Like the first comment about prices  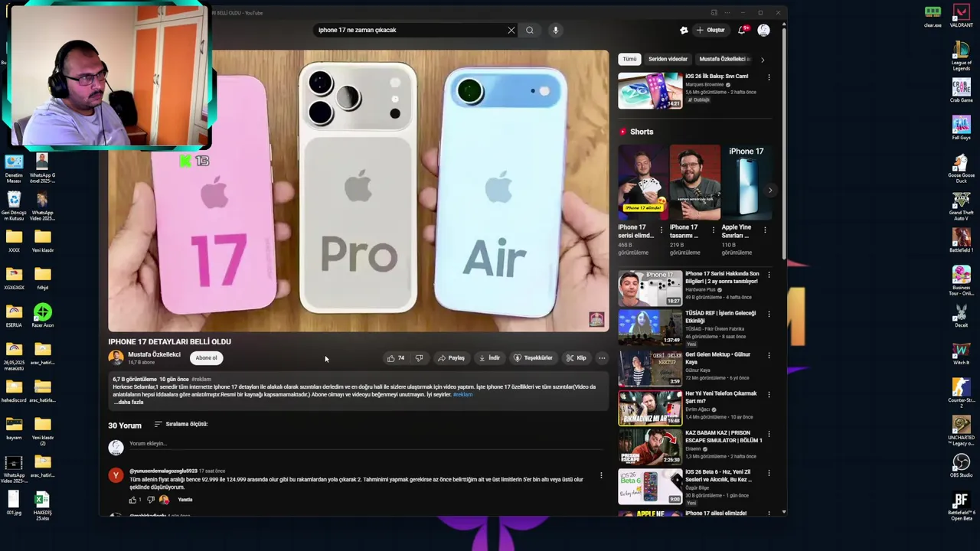[133, 500]
